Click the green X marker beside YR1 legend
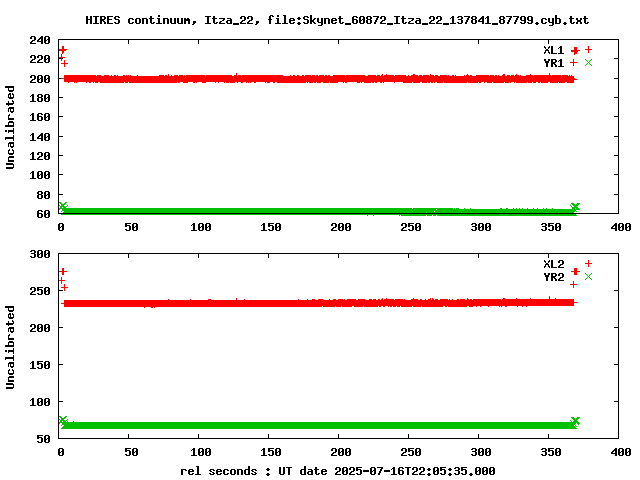 pyautogui.click(x=588, y=63)
